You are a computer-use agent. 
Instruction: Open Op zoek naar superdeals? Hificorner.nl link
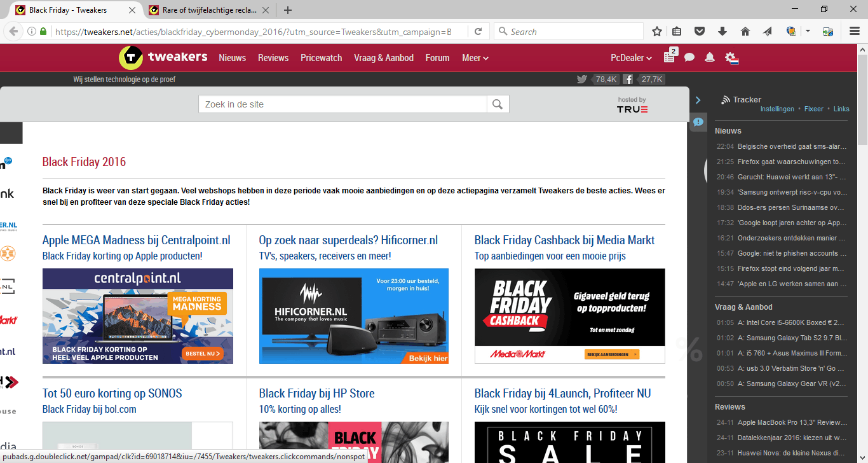click(348, 240)
